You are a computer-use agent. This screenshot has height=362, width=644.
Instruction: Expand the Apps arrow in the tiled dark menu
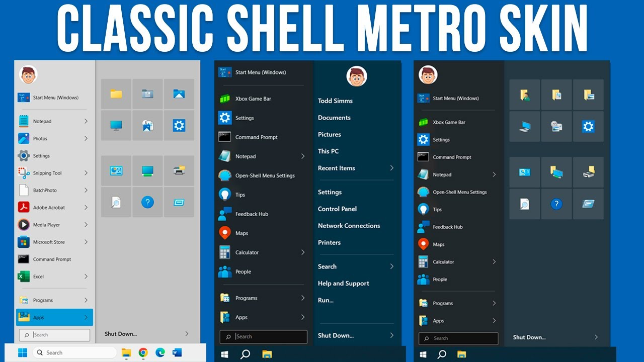(494, 321)
